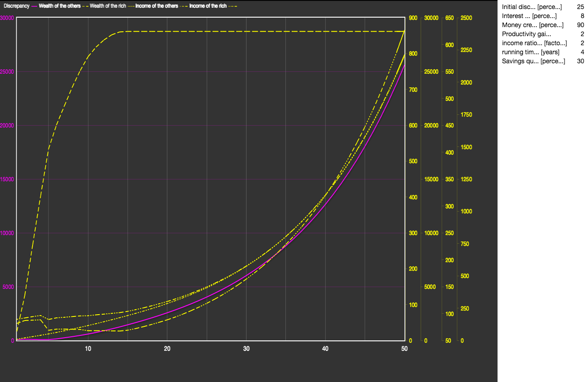
Task: Click the yellow axis label 2500
Action: pos(466,18)
